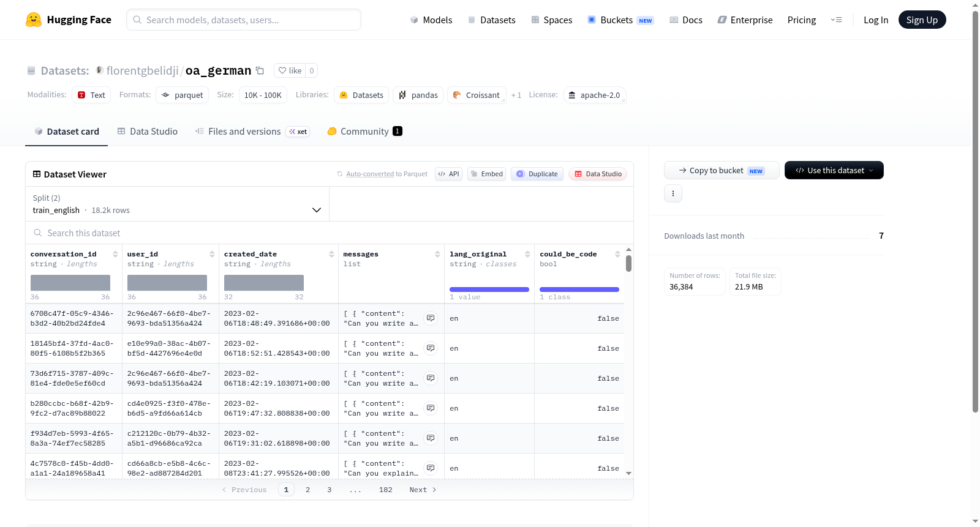Focus the search models, datasets, users box

click(244, 20)
